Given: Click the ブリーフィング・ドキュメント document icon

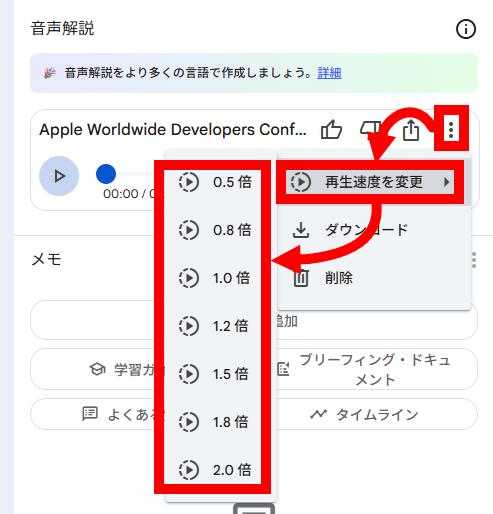Looking at the screenshot, I should point(283,369).
